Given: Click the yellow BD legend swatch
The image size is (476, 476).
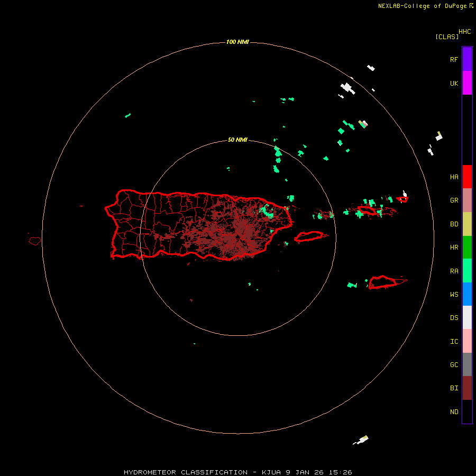Looking at the screenshot, I should point(467,224).
